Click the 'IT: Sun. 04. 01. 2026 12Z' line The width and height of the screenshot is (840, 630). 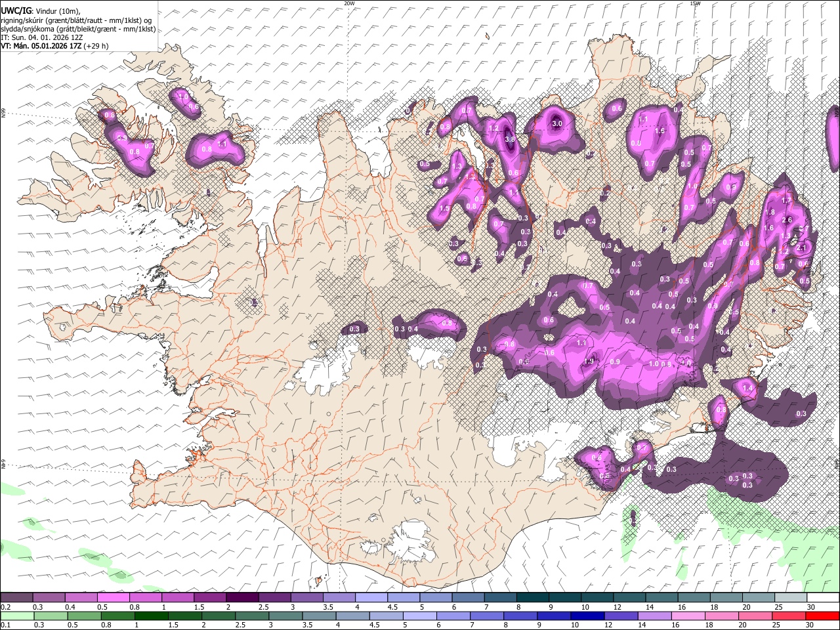pyautogui.click(x=42, y=37)
